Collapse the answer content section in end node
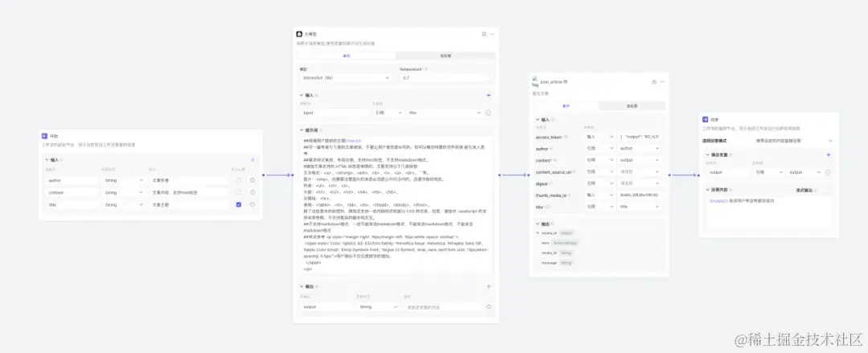Viewport: 868px width, 353px height. [707, 190]
